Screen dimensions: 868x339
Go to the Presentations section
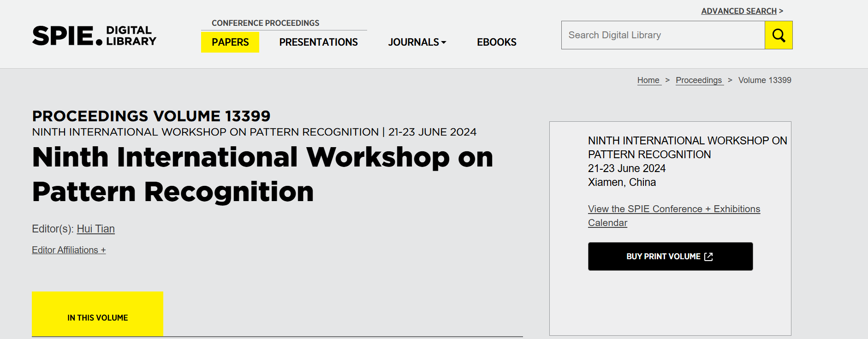pyautogui.click(x=318, y=42)
